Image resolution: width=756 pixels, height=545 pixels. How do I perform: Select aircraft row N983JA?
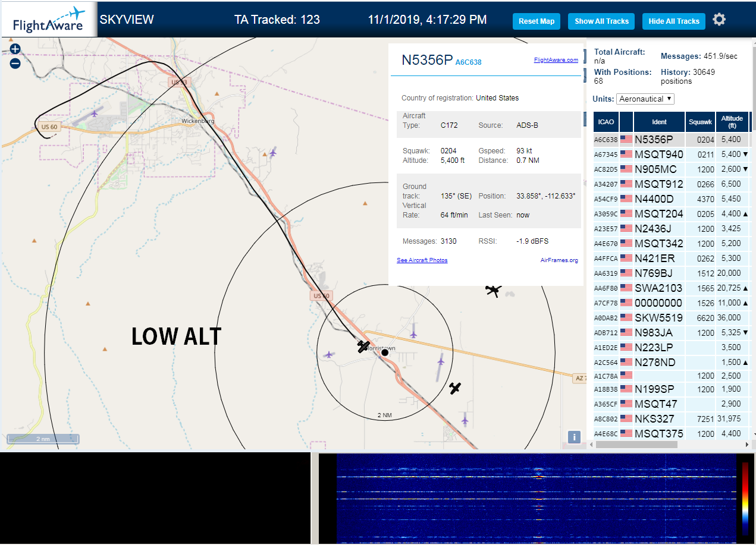671,333
